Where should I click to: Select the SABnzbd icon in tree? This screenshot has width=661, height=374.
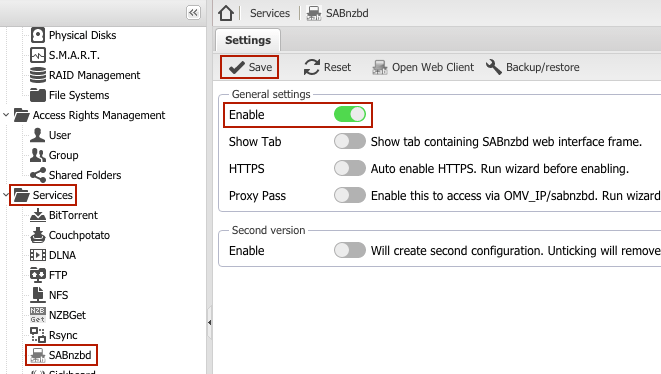[x=38, y=355]
